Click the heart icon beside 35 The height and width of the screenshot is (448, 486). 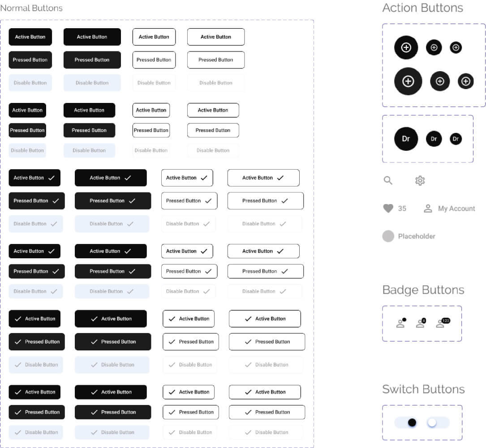point(388,209)
